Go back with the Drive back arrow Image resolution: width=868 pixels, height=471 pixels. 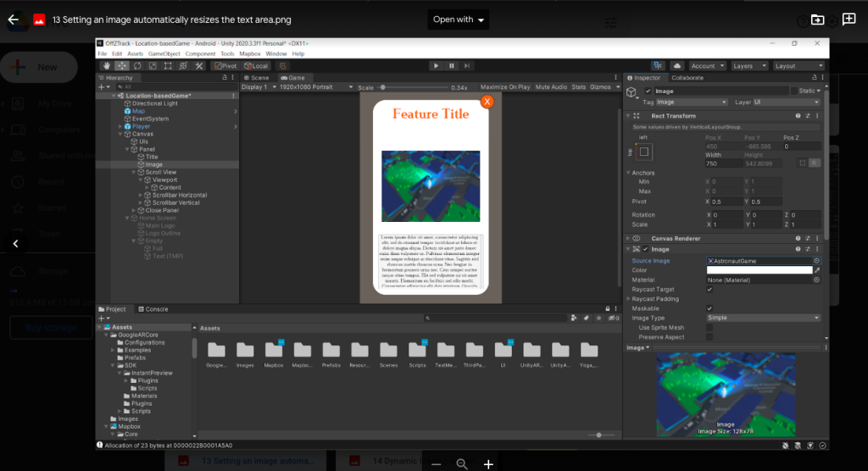[x=14, y=19]
